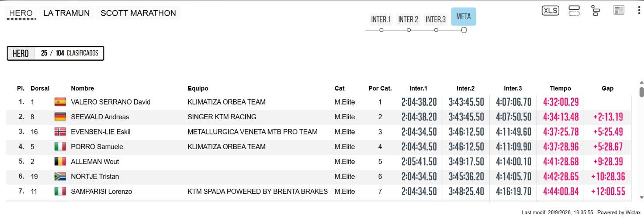Select the META checkpoint circle on timeline

(x=464, y=30)
